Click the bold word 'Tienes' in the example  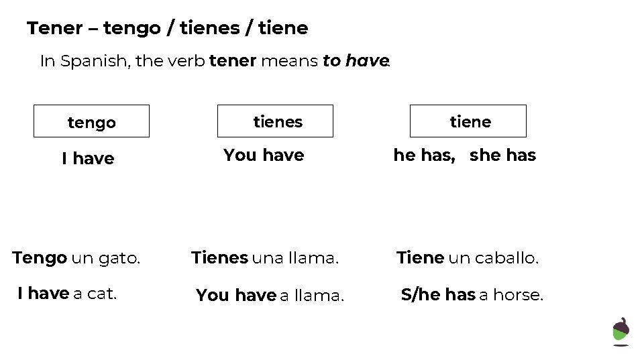click(x=220, y=257)
